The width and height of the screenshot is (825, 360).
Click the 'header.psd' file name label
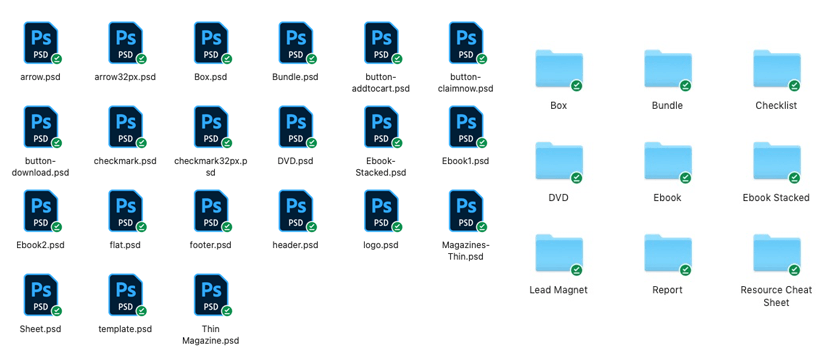click(296, 245)
